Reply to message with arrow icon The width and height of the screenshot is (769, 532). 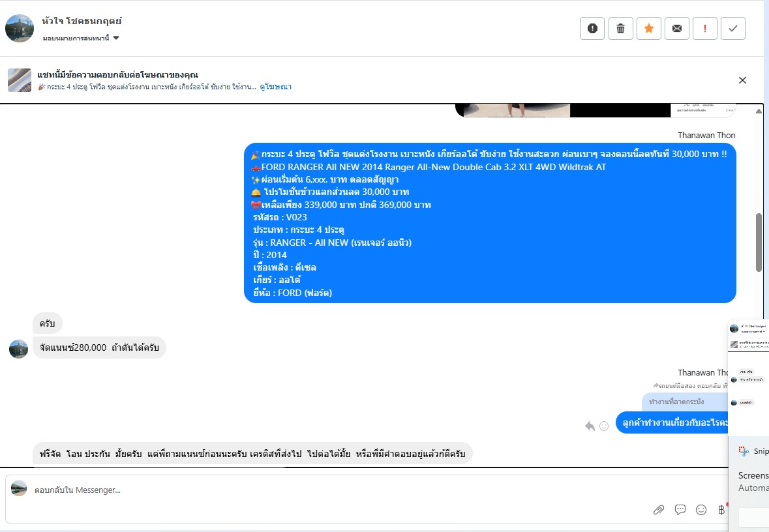(590, 426)
